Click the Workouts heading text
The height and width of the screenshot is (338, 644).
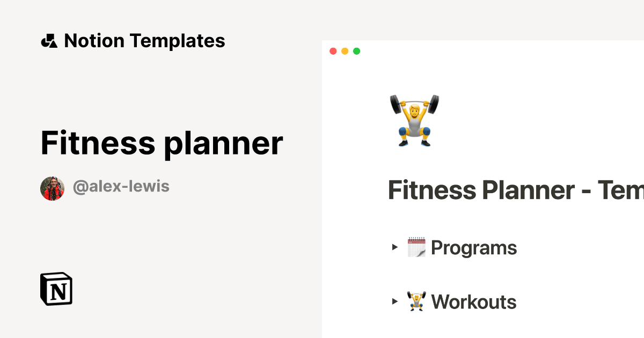[x=474, y=302]
